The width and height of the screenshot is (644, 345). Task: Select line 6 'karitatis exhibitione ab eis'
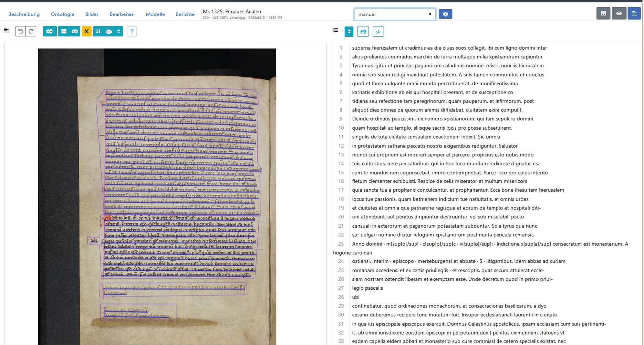point(433,92)
